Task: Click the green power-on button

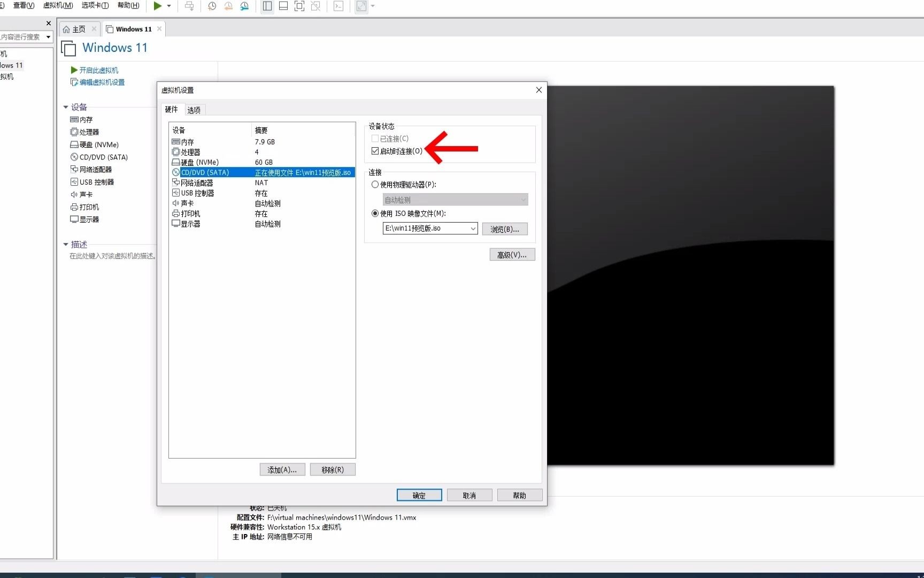Action: click(x=157, y=6)
